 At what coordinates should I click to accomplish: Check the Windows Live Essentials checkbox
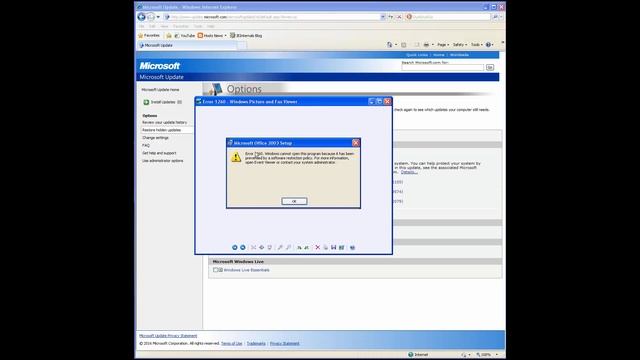pos(215,270)
